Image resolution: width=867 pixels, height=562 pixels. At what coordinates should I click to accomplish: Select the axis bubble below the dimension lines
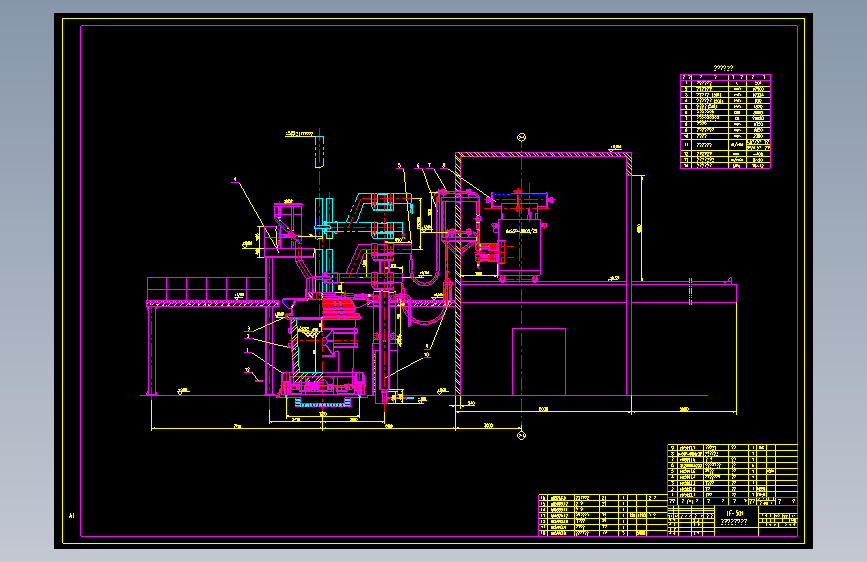tap(521, 435)
